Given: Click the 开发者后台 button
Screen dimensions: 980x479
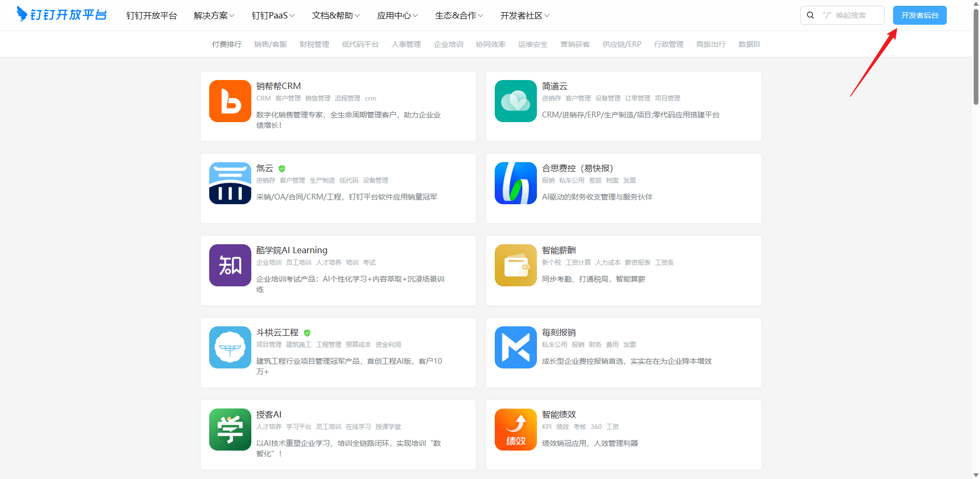Looking at the screenshot, I should pos(920,15).
